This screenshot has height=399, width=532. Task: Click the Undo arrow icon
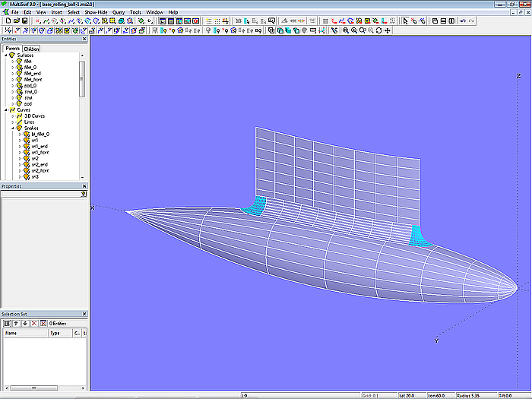[463, 21]
